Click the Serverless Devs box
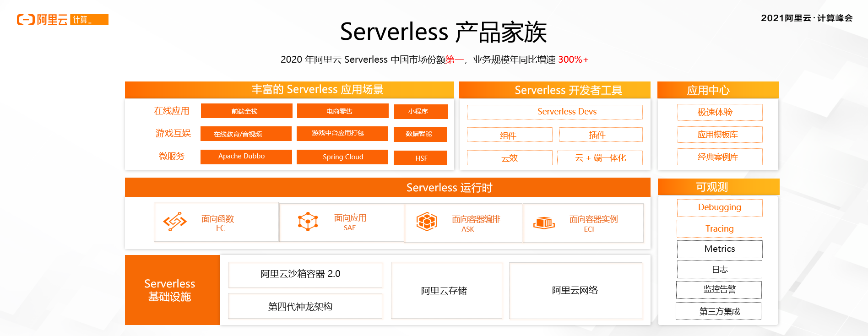The height and width of the screenshot is (336, 868). tap(555, 112)
